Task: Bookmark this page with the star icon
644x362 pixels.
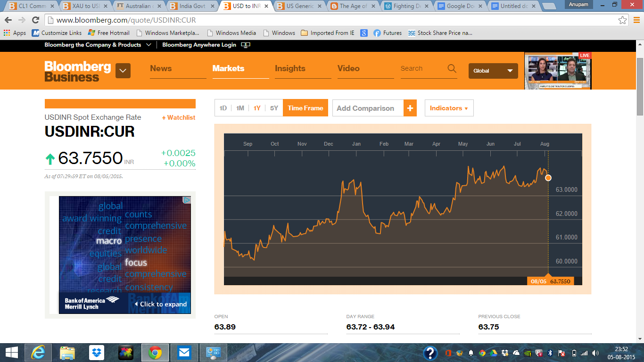Action: click(623, 20)
